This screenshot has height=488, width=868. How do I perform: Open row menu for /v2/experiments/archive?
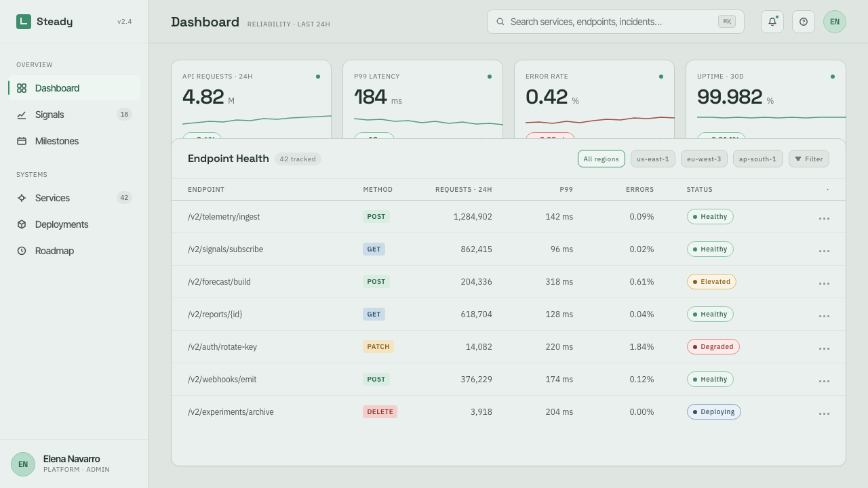(824, 413)
